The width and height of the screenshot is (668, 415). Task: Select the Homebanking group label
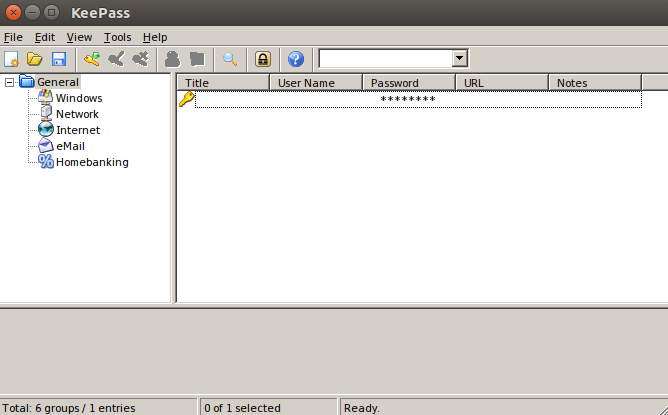coord(92,162)
